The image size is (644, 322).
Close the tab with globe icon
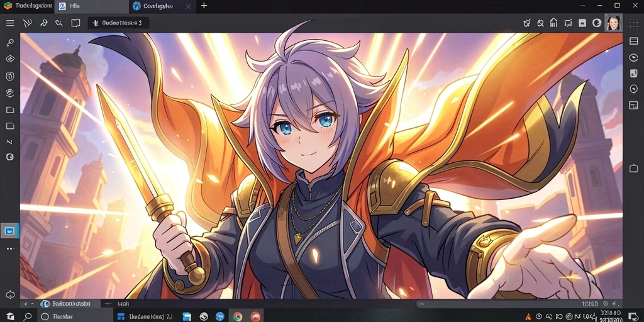(x=188, y=6)
